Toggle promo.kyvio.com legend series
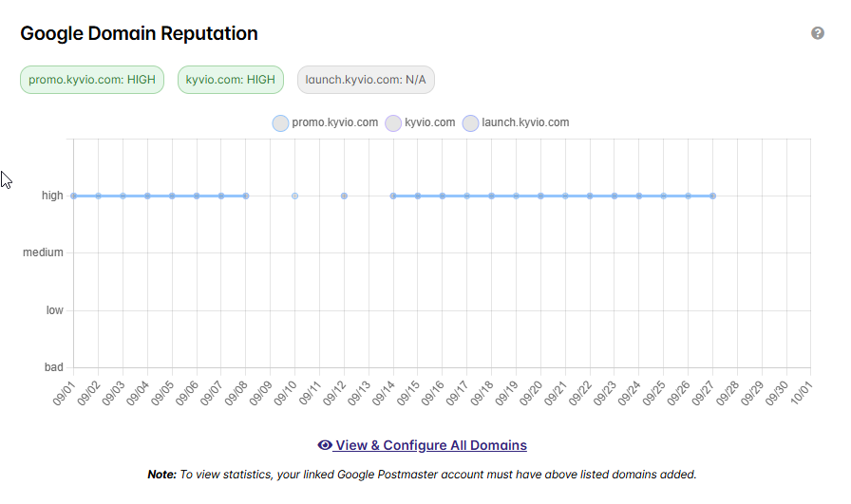Screen dimensions: 851x504 coord(325,122)
